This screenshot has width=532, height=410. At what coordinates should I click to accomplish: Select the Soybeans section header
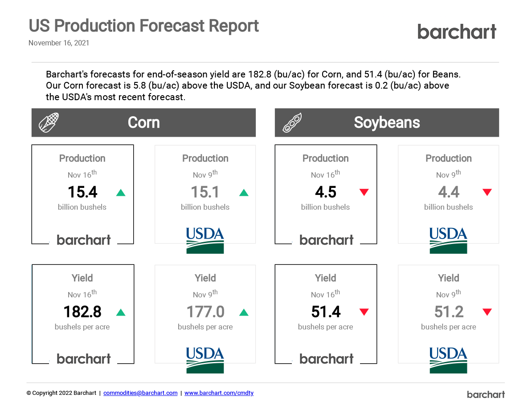(x=387, y=122)
